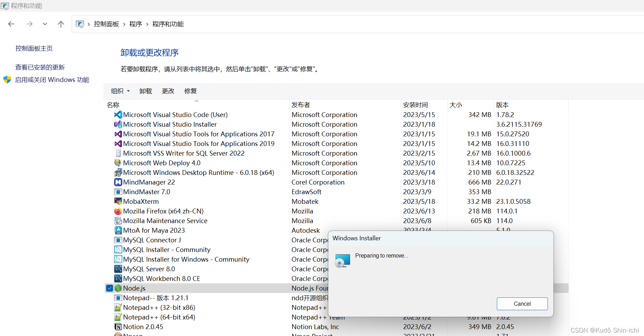Click the MySQL Connector J icon
The image size is (644, 336).
(x=118, y=240)
